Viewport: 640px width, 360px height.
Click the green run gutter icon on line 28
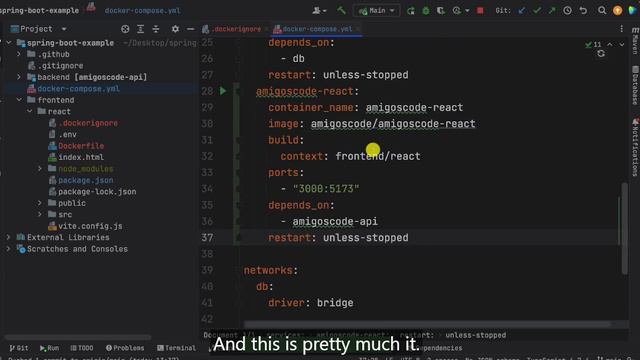click(x=223, y=91)
